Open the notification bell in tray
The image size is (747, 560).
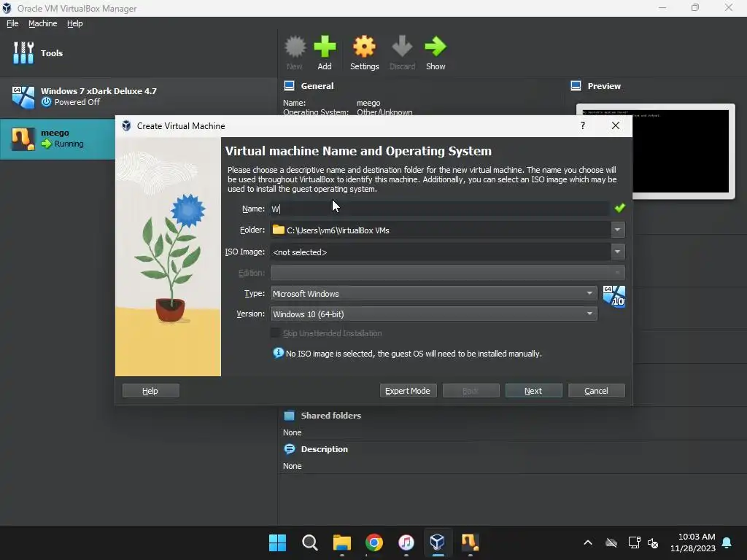coord(727,542)
